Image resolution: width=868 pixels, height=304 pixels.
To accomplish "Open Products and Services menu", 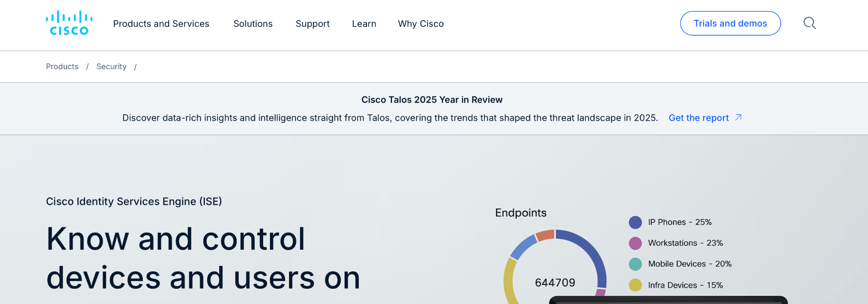I will 161,24.
